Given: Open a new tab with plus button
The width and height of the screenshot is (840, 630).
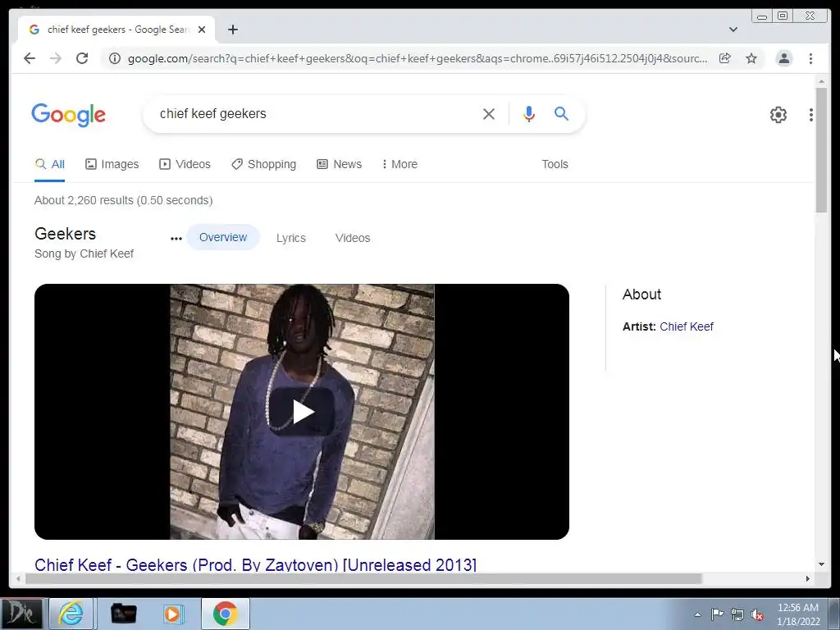Looking at the screenshot, I should (232, 30).
